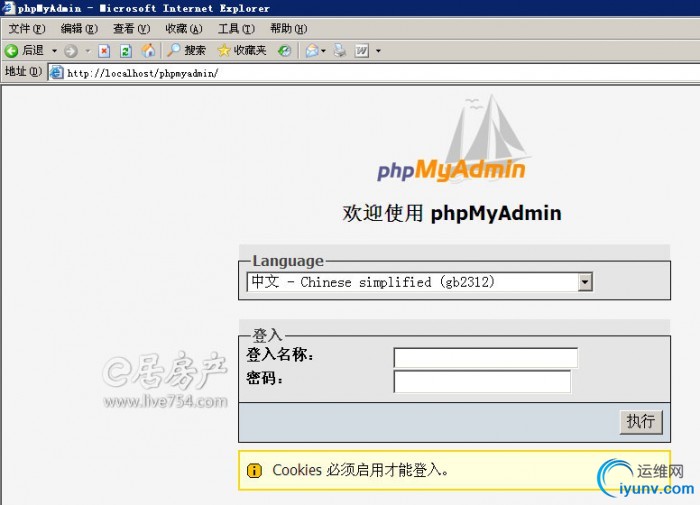The width and height of the screenshot is (700, 505).
Task: Click the 密码 password field
Action: pos(482,382)
